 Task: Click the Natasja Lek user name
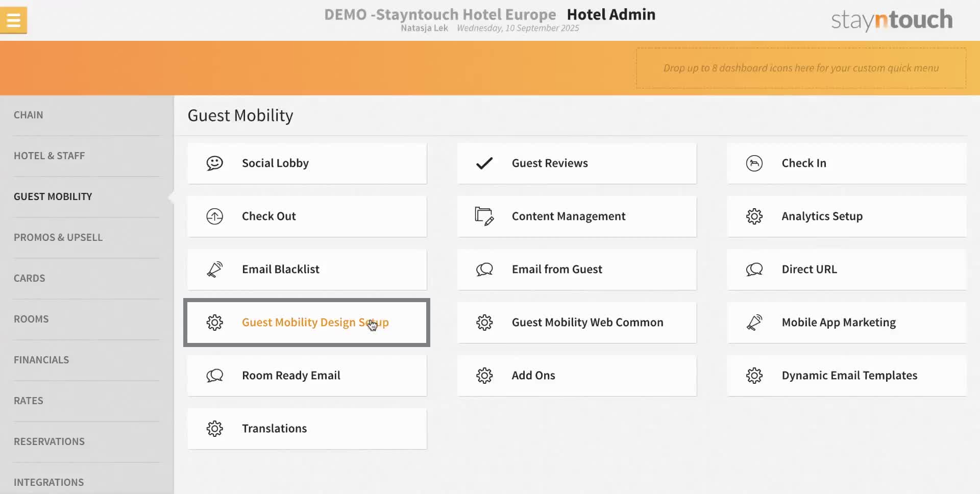424,28
